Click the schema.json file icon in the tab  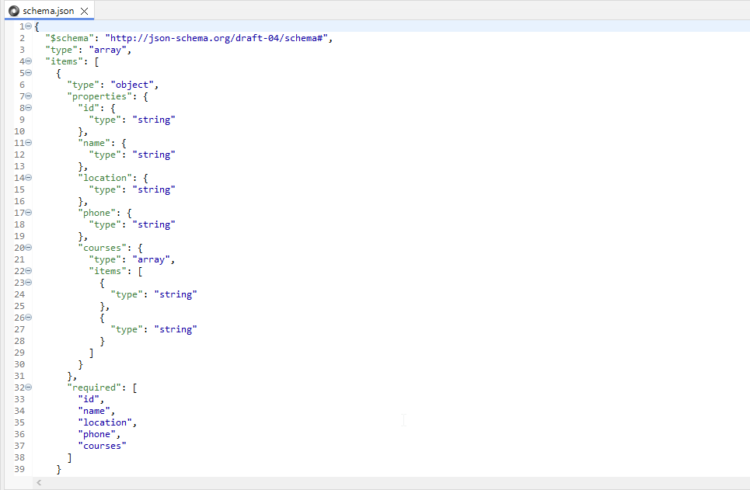(x=13, y=9)
